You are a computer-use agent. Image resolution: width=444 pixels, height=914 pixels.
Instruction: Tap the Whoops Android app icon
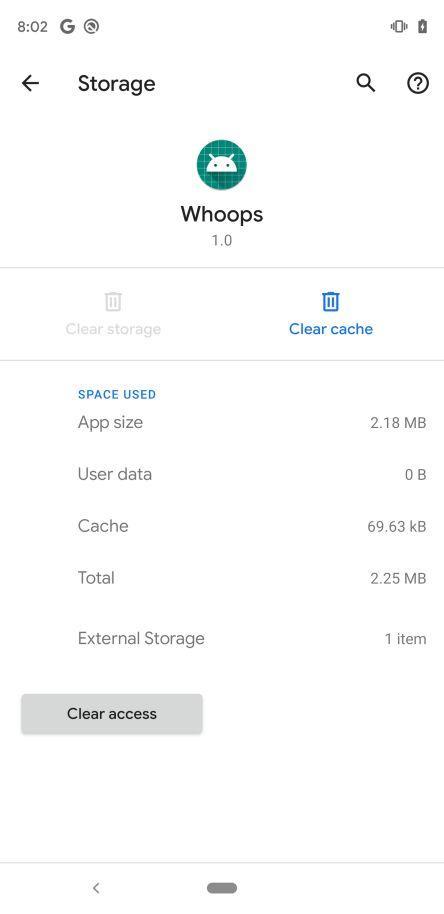pos(221,164)
